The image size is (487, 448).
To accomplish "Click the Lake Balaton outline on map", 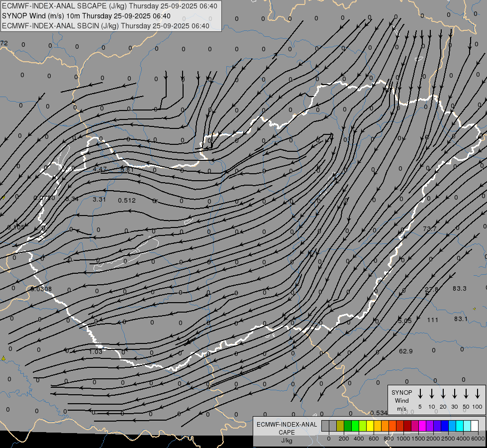I will click(126, 254).
